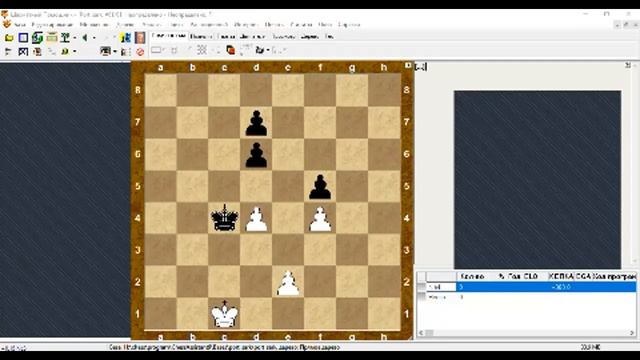
Task: Select the white pawn on e2
Action: point(288,283)
